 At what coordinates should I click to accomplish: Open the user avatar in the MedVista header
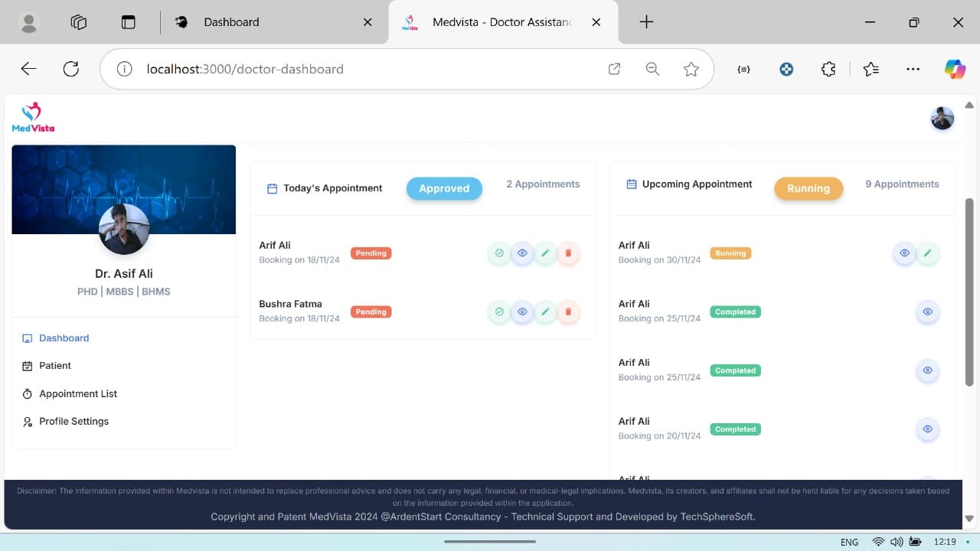[942, 119]
